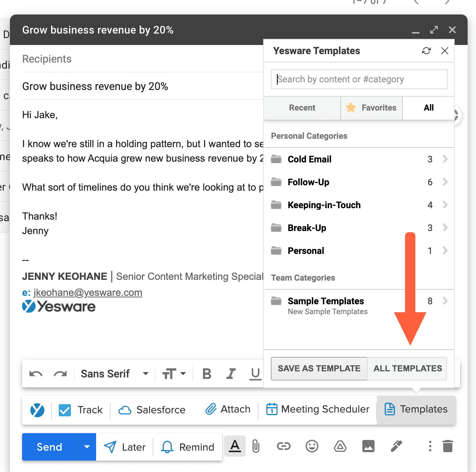Insert a hyperlink into the email
The image size is (476, 472).
pyautogui.click(x=284, y=446)
